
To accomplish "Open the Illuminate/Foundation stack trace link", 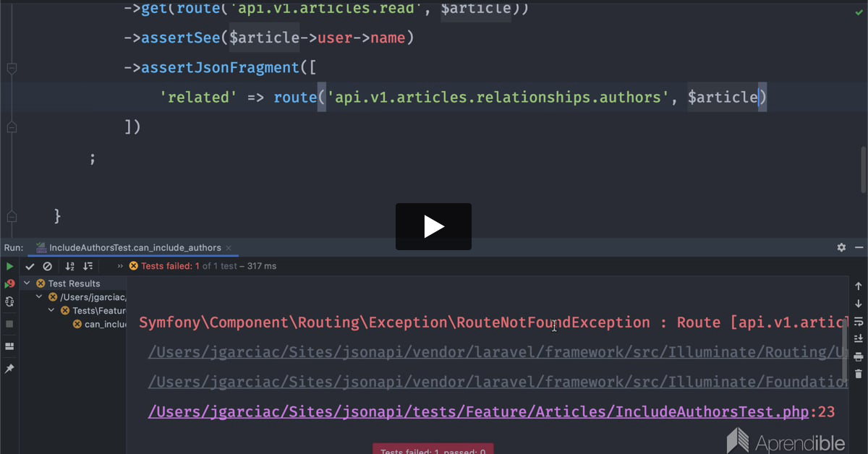I will 498,382.
